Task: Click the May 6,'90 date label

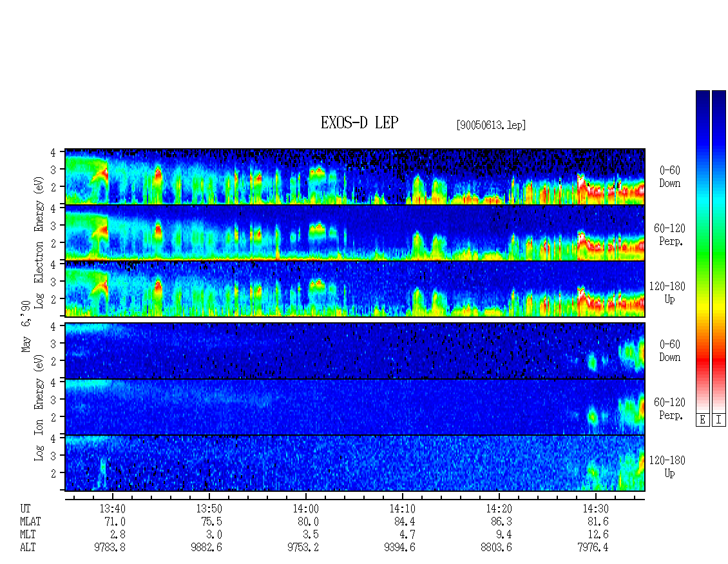Action: (26, 326)
